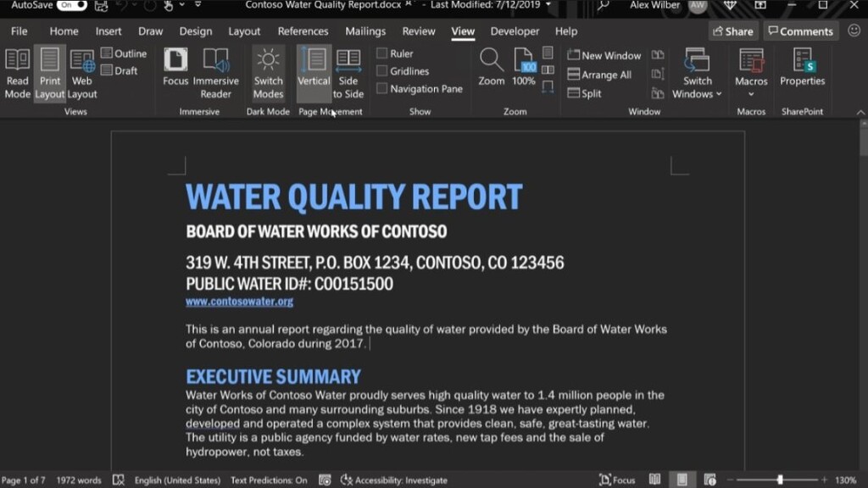
Task: Show the Navigation Pane
Action: 382,89
